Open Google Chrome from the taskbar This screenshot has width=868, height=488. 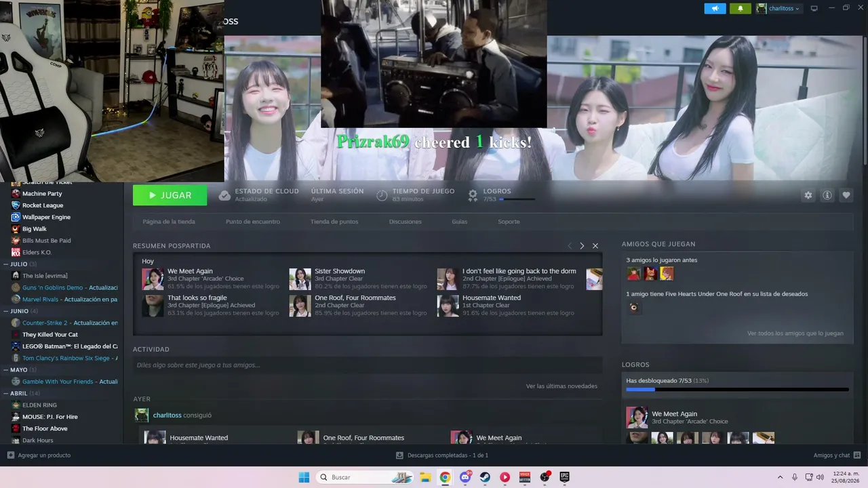(445, 477)
